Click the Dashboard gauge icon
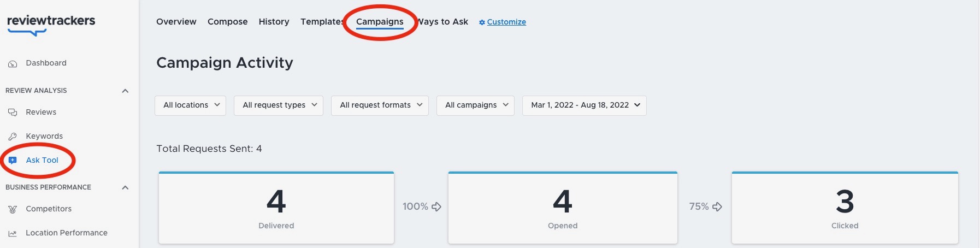 [x=13, y=64]
